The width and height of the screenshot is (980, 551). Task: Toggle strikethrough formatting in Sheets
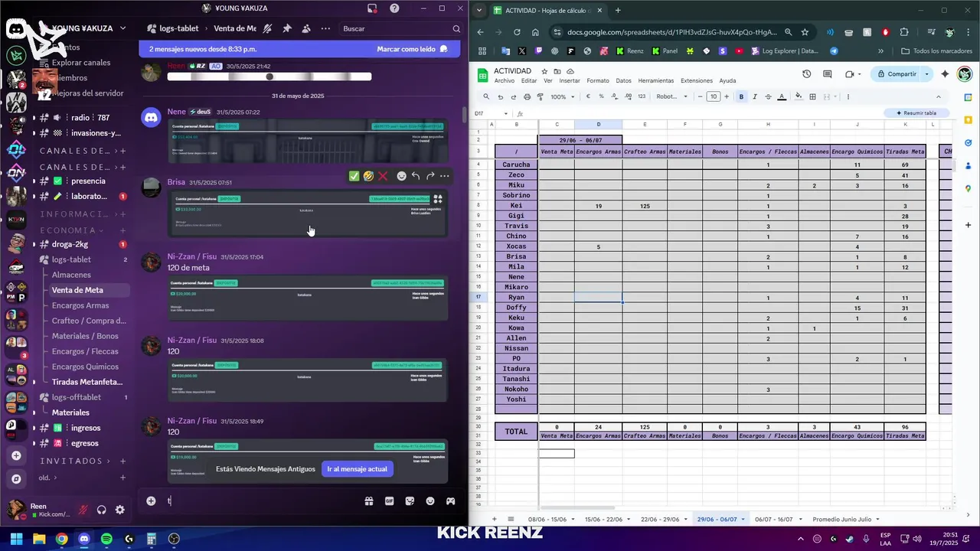pos(768,97)
